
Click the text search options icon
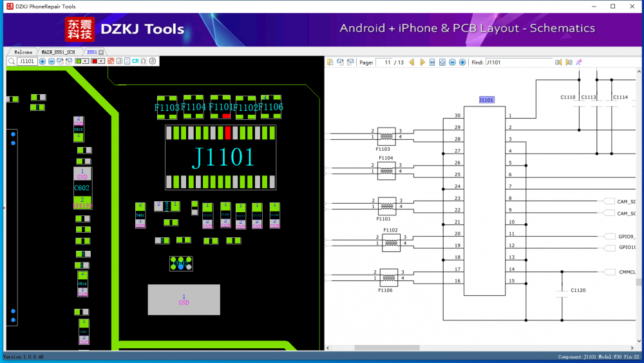click(579, 63)
